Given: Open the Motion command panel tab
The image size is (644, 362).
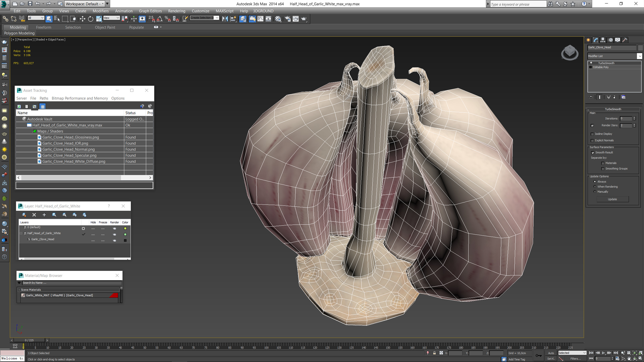Looking at the screenshot, I should (x=610, y=40).
